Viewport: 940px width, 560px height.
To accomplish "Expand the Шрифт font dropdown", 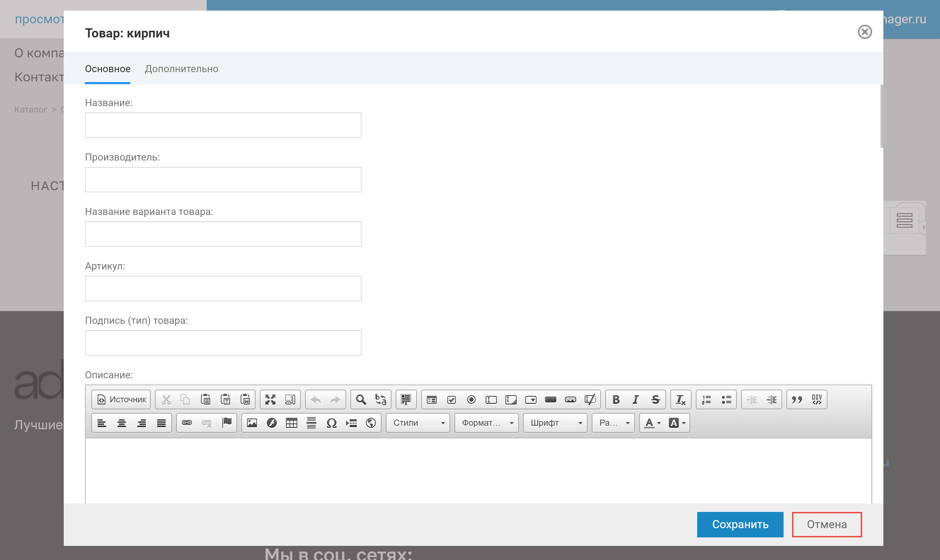I will click(x=555, y=422).
